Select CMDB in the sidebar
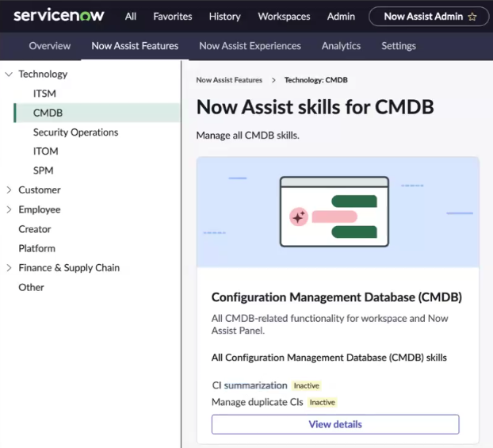 point(97,113)
